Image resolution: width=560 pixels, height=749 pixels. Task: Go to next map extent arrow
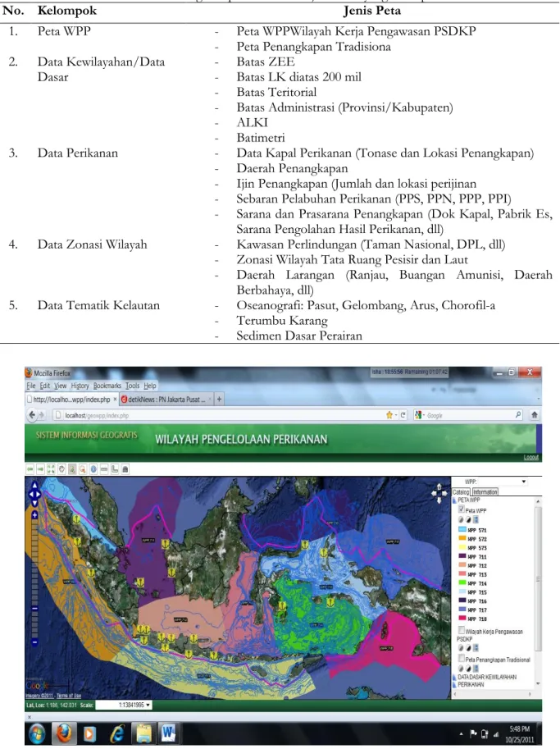[x=40, y=469]
